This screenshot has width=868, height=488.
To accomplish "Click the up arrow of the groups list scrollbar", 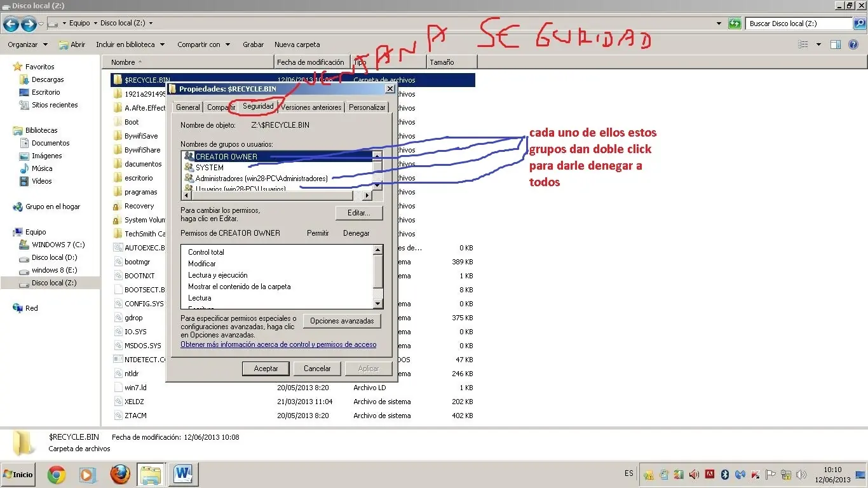I will (377, 156).
